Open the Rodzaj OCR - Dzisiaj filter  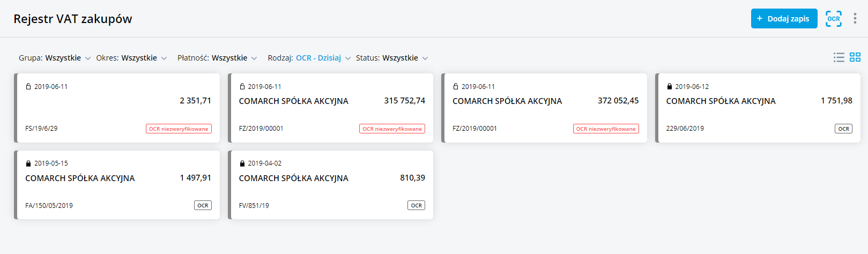tap(309, 58)
